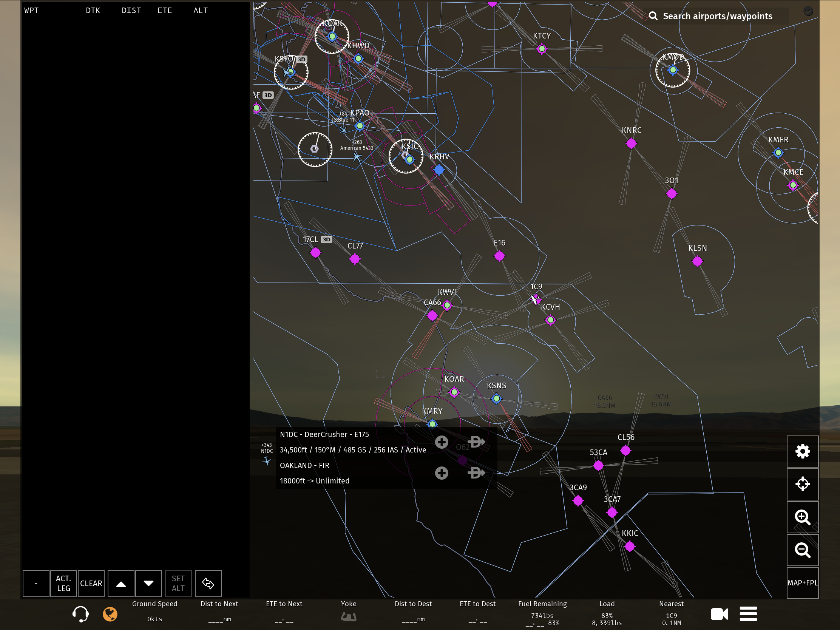Toggle the checkmark circle top right
The width and height of the screenshot is (840, 630).
(x=808, y=11)
